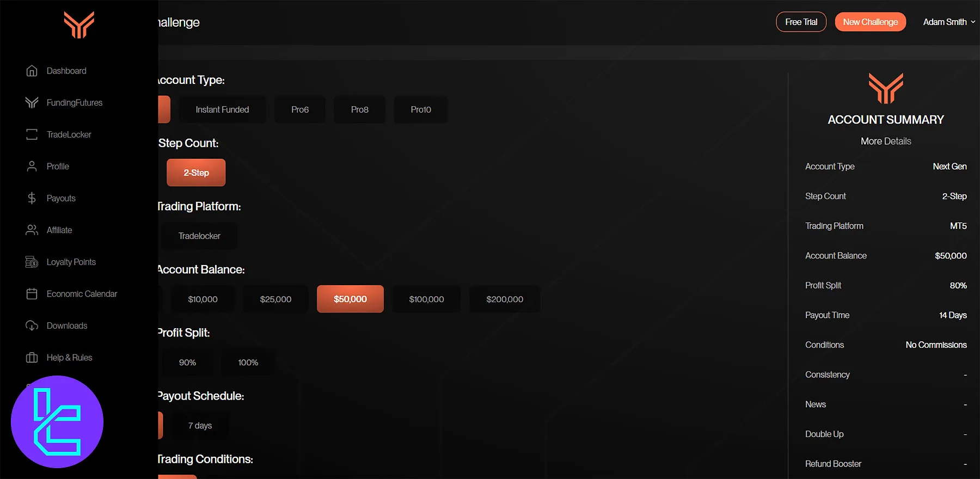Open Profile using the person icon
The height and width of the screenshot is (479, 980).
(x=32, y=167)
